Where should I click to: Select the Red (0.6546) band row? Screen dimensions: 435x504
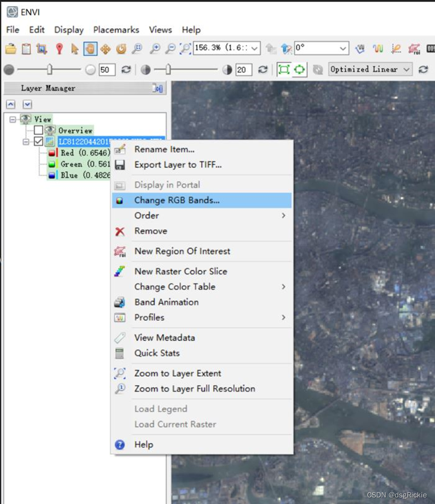[x=79, y=153]
